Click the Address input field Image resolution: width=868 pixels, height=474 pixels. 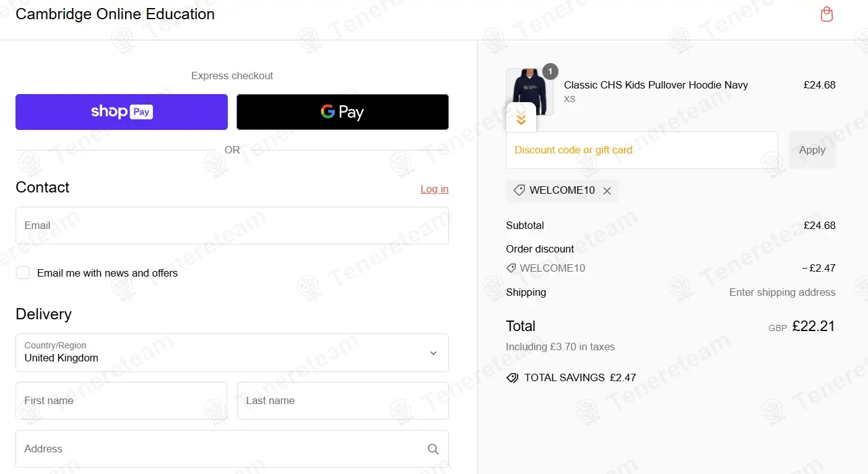tap(220, 449)
